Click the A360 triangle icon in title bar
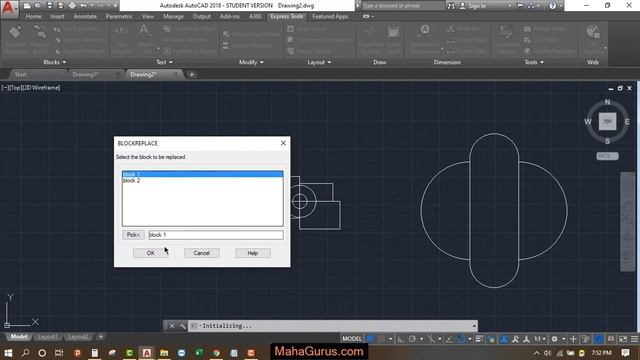This screenshot has width=640, height=360. point(531,6)
